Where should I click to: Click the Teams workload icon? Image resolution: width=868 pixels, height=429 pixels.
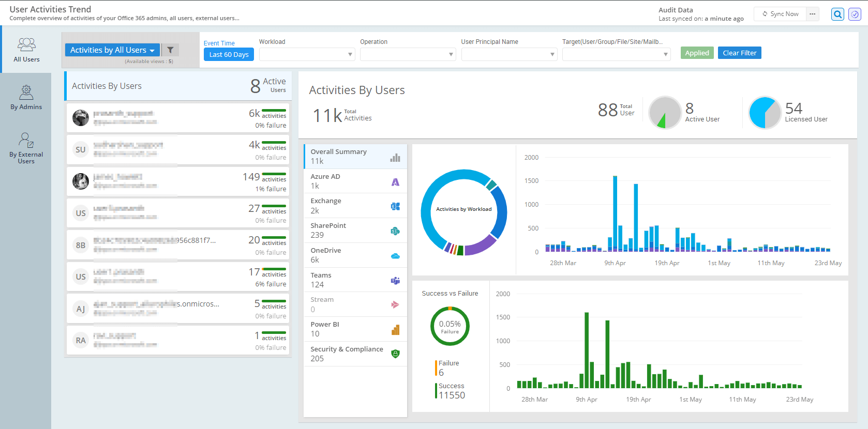pyautogui.click(x=395, y=281)
